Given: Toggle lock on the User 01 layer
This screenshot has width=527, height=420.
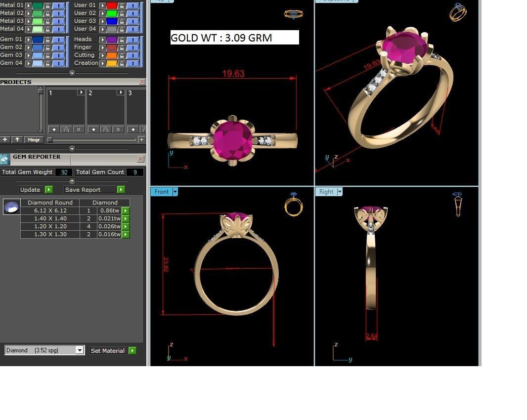Looking at the screenshot, I should [122, 5].
